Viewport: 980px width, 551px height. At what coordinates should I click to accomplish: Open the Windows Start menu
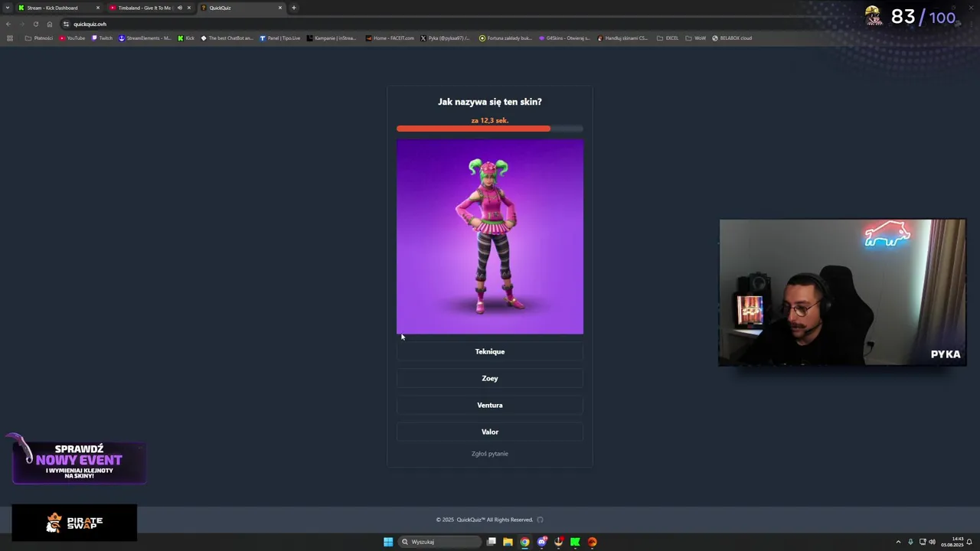(x=388, y=542)
